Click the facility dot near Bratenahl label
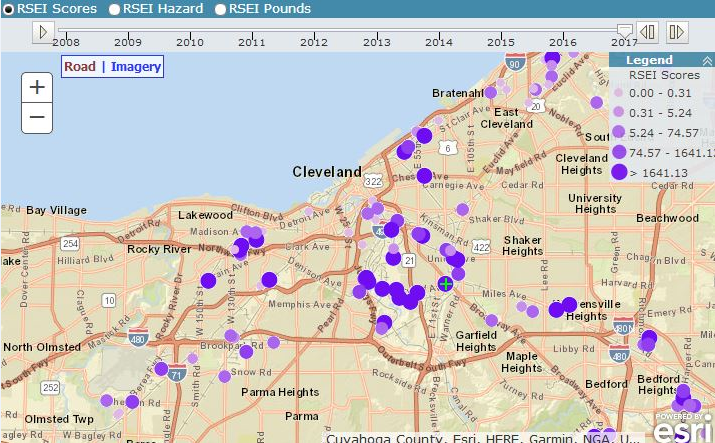 click(491, 93)
